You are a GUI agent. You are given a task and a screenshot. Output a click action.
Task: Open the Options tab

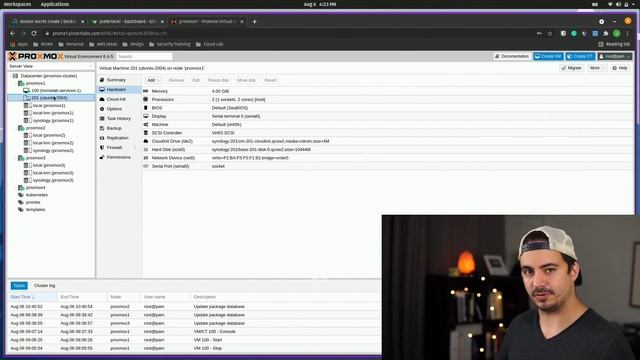114,109
